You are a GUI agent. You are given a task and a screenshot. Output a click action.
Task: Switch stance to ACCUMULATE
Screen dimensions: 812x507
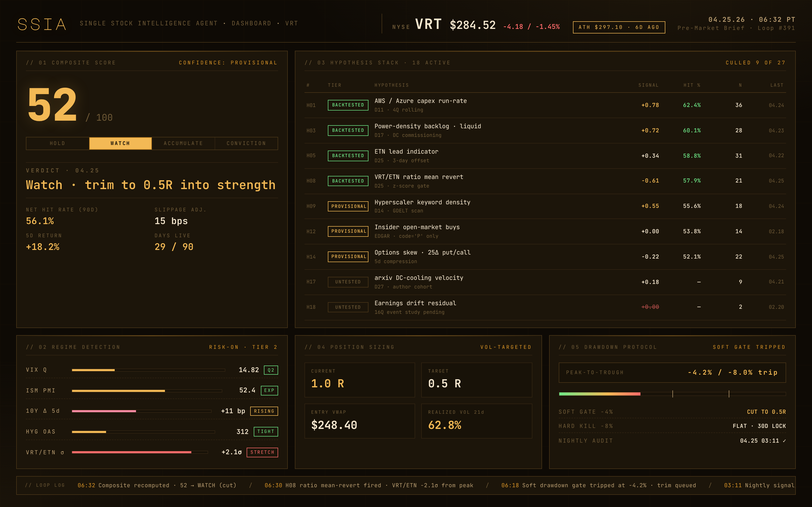click(183, 143)
